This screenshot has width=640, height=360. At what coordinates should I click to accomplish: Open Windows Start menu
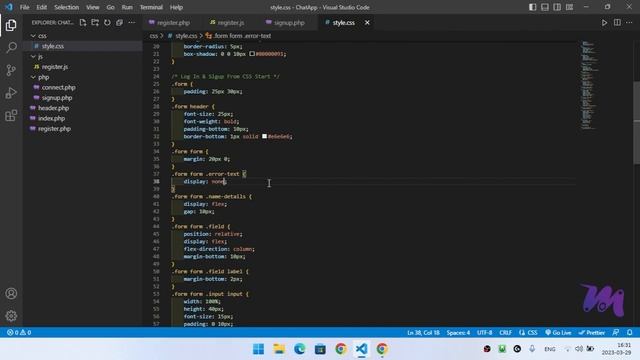click(x=258, y=349)
